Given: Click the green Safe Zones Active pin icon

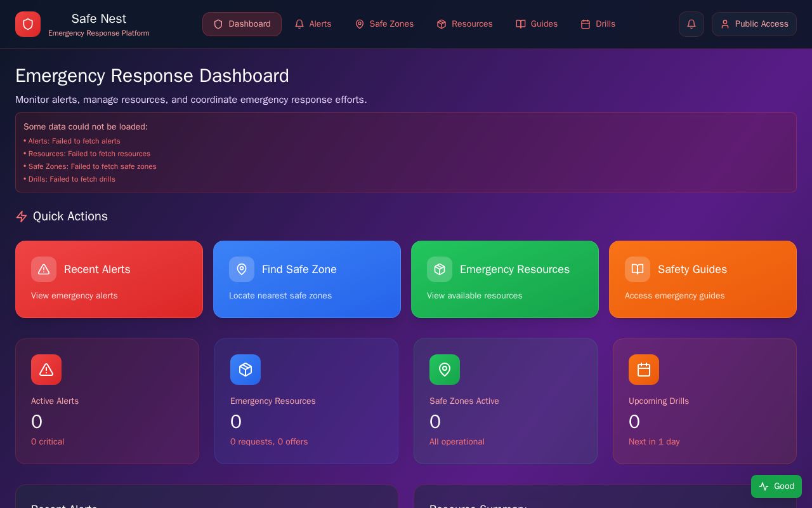Looking at the screenshot, I should coord(445,370).
